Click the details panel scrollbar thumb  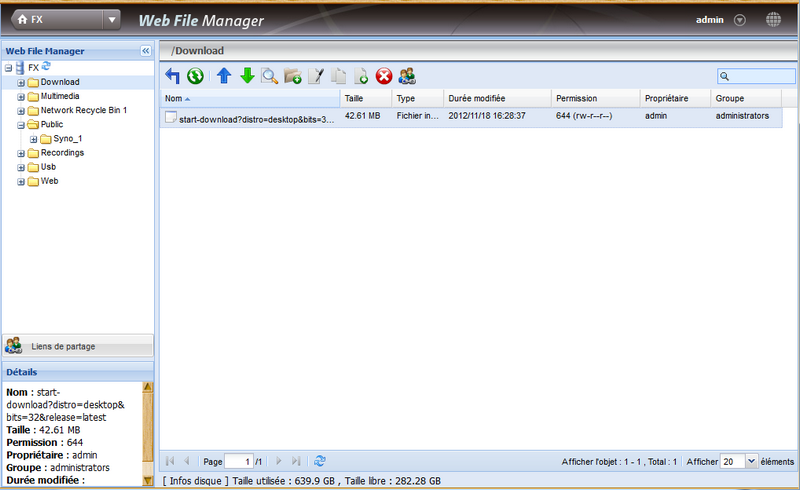click(147, 428)
